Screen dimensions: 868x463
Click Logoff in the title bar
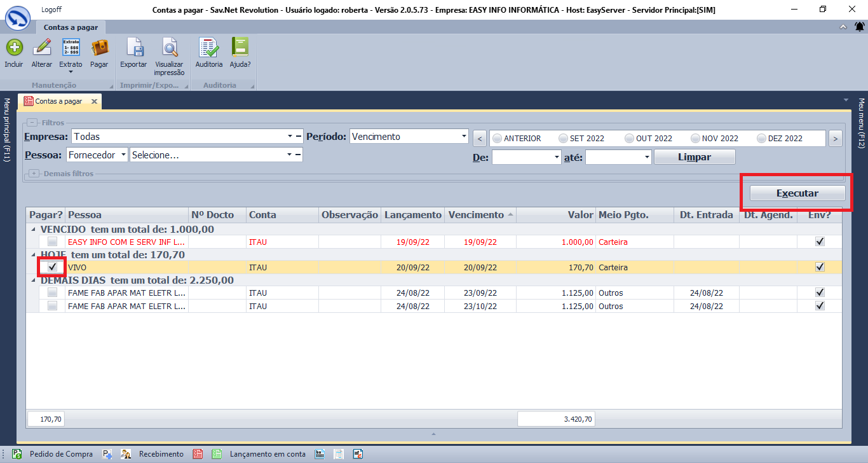pyautogui.click(x=50, y=10)
